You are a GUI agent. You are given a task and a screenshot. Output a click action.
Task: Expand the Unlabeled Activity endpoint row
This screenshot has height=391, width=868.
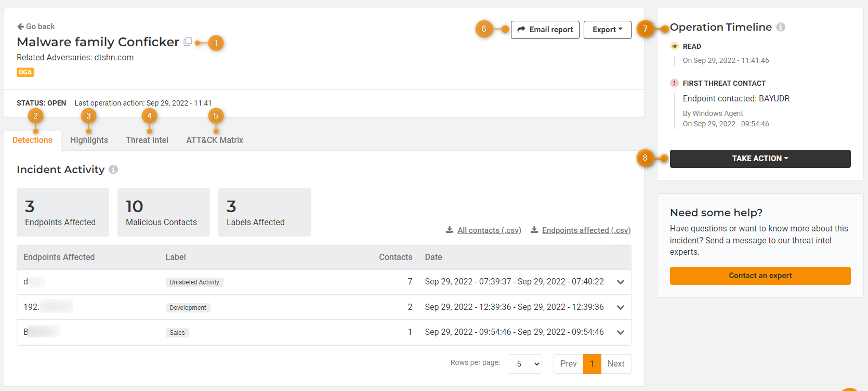pyautogui.click(x=620, y=282)
